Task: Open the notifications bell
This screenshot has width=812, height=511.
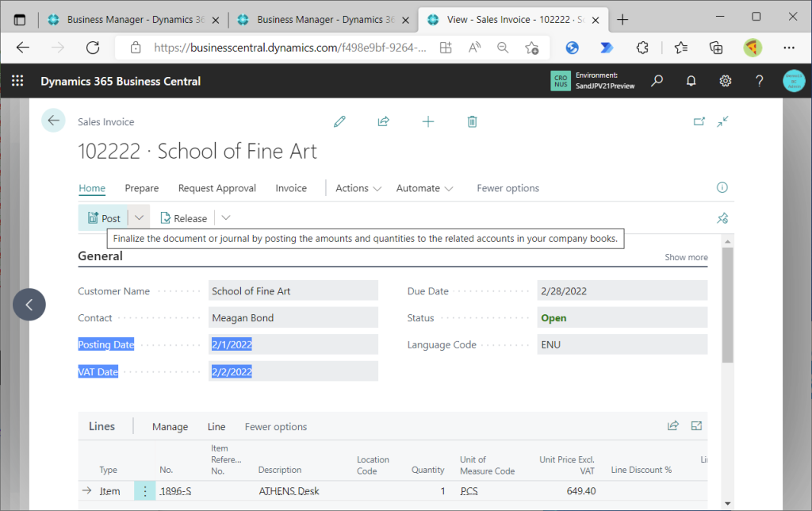Action: pyautogui.click(x=691, y=81)
